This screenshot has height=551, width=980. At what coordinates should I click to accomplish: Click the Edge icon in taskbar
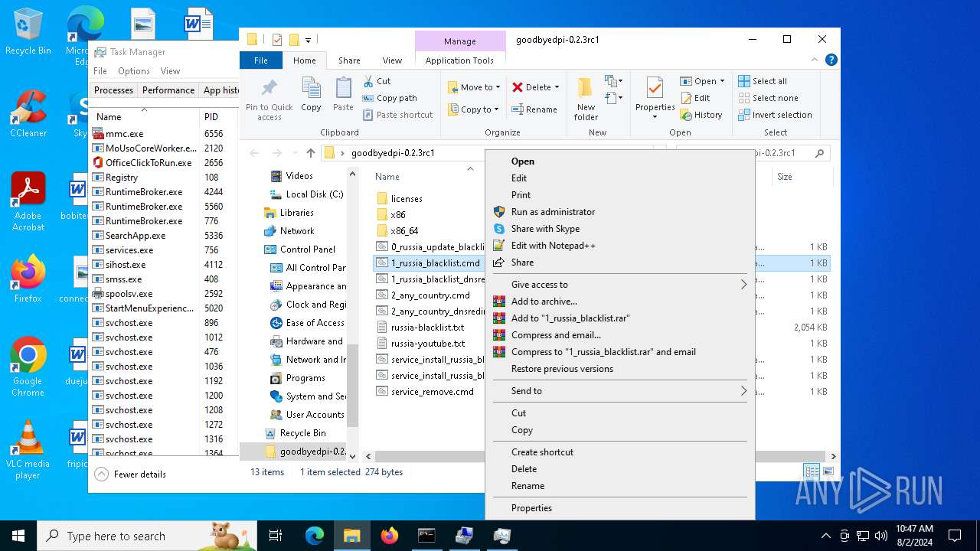coord(315,536)
